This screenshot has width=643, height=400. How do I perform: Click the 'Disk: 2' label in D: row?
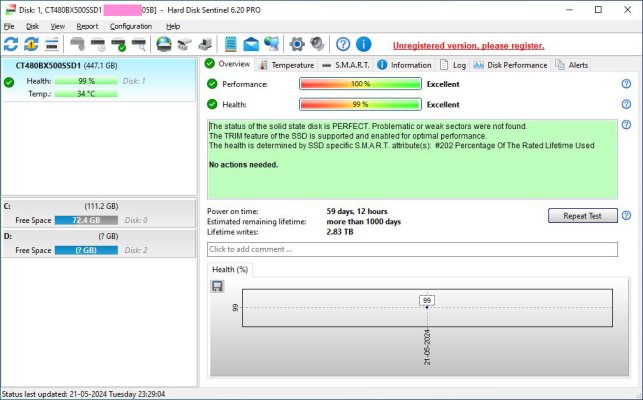(136, 250)
